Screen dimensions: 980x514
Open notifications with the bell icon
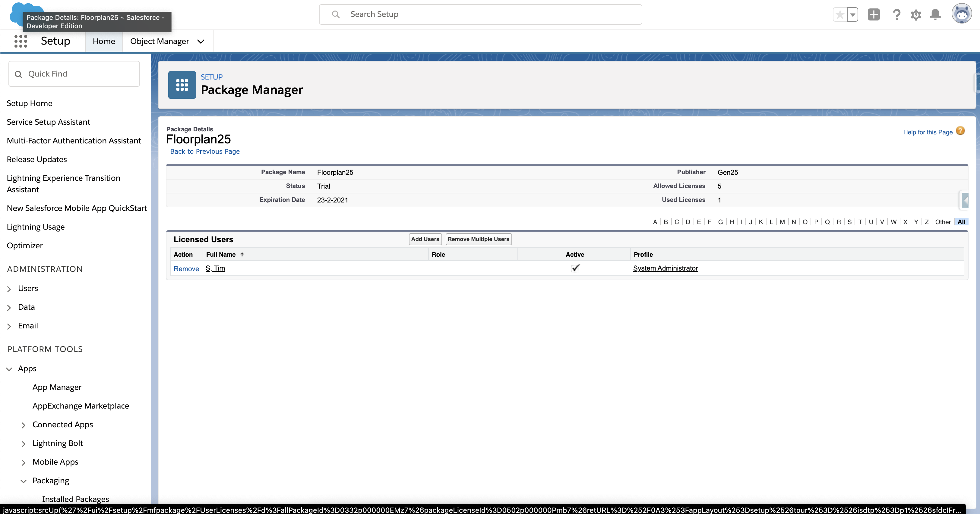(935, 14)
